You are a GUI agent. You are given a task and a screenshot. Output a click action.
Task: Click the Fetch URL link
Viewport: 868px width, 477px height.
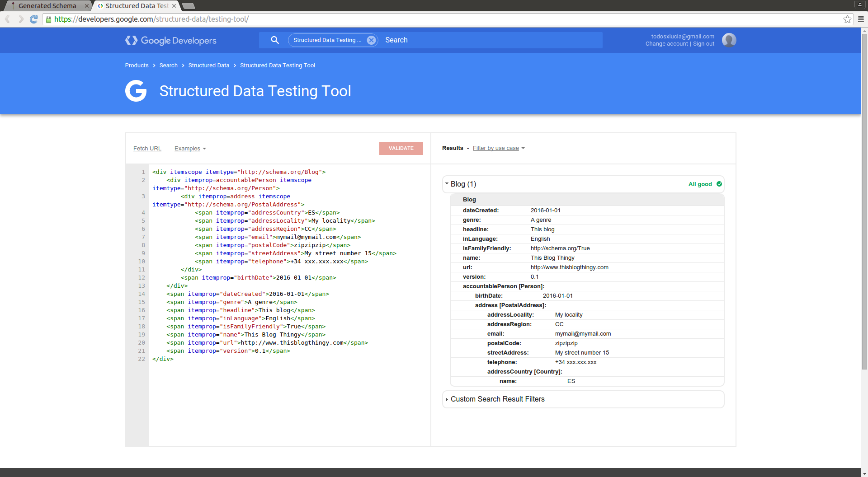point(147,149)
